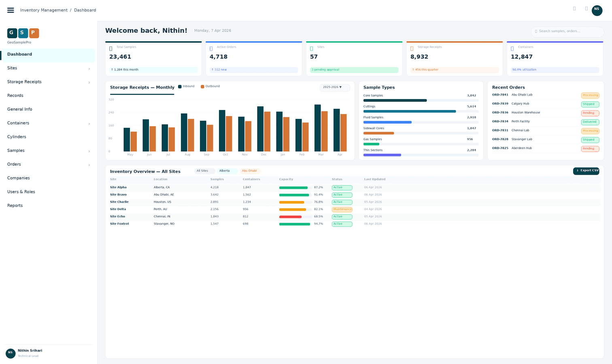Open order ORD-7841 in Recent Orders
The height and width of the screenshot is (364, 612).
(x=500, y=95)
